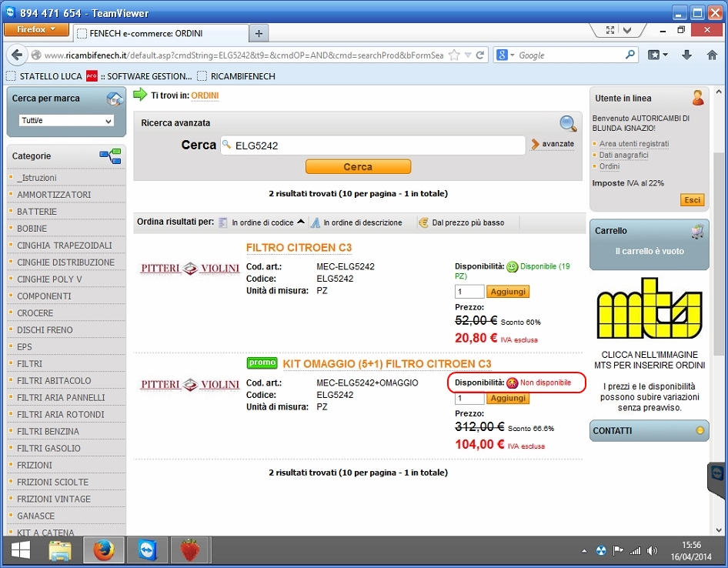Screen dimensions: 728x568
Task: Open File Explorer from the taskbar
Action: [60, 551]
